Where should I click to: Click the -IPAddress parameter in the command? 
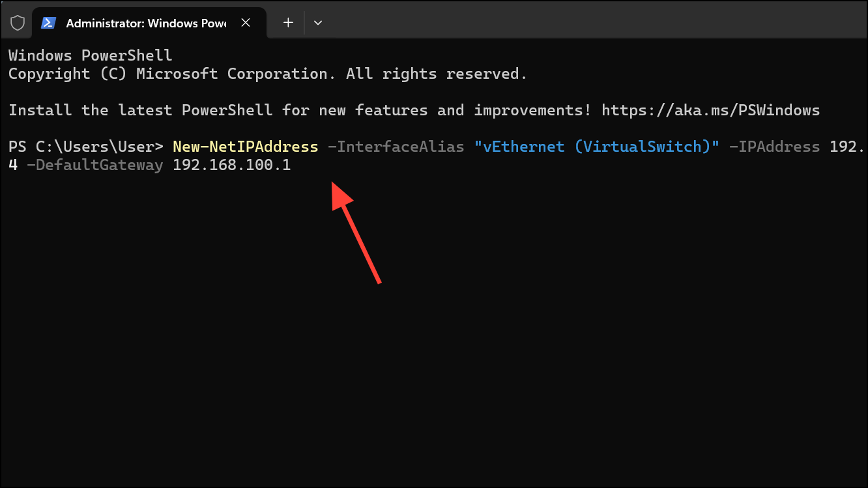coord(775,147)
